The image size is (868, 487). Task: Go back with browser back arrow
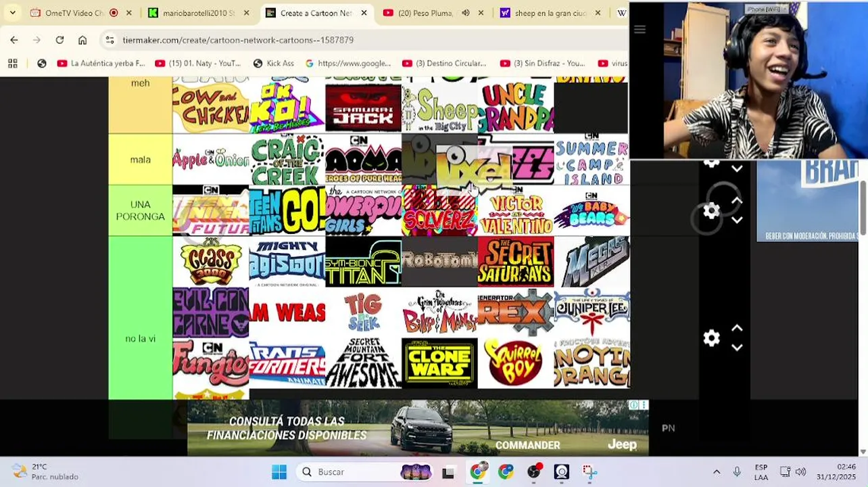point(14,40)
